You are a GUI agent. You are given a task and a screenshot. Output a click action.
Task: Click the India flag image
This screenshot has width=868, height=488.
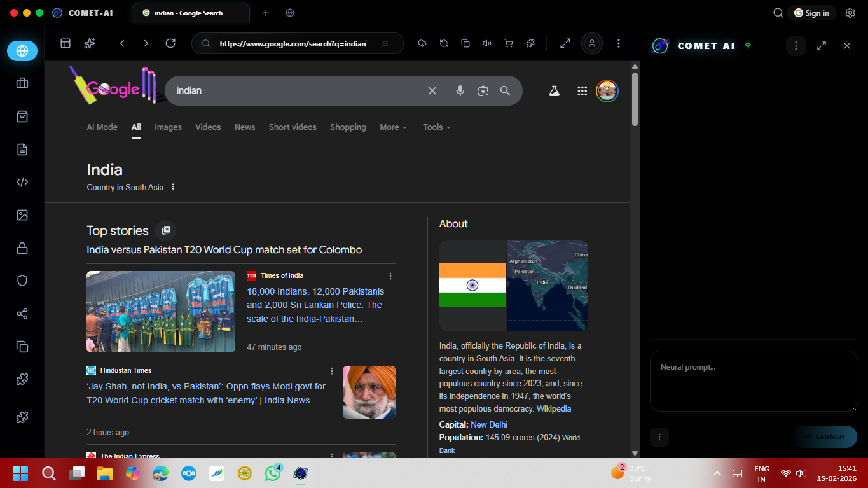pyautogui.click(x=472, y=286)
